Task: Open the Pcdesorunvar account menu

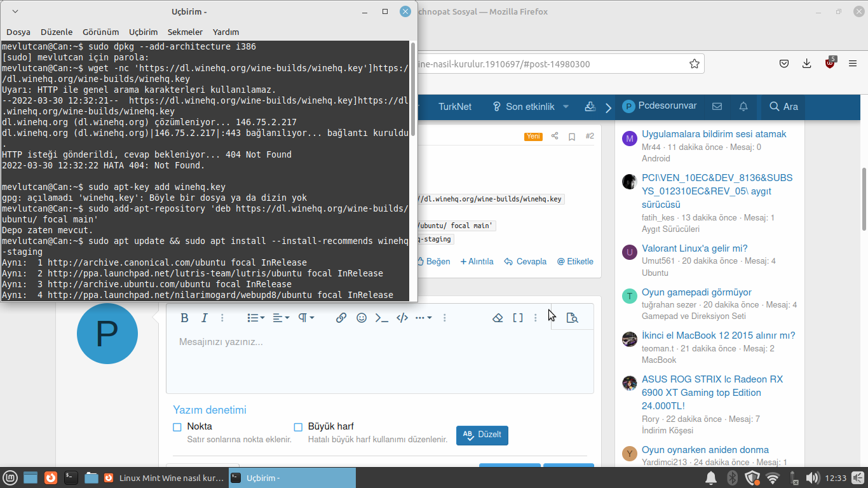Action: click(660, 106)
